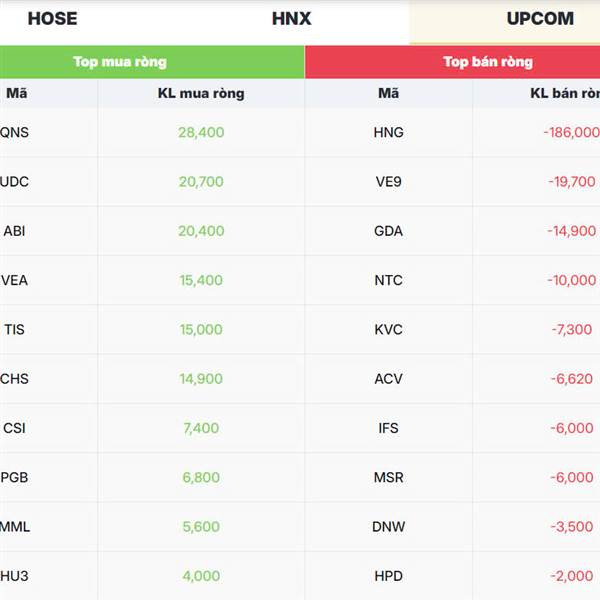This screenshot has height=600, width=600.
Task: Open the VEA stock code
Action: click(14, 280)
